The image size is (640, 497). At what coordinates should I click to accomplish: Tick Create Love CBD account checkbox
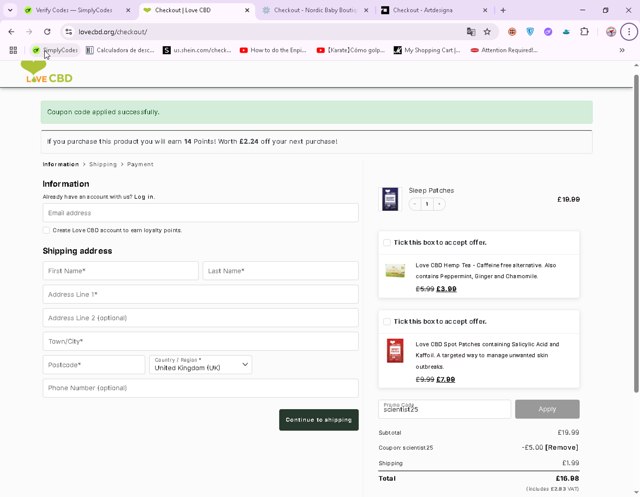tap(47, 231)
